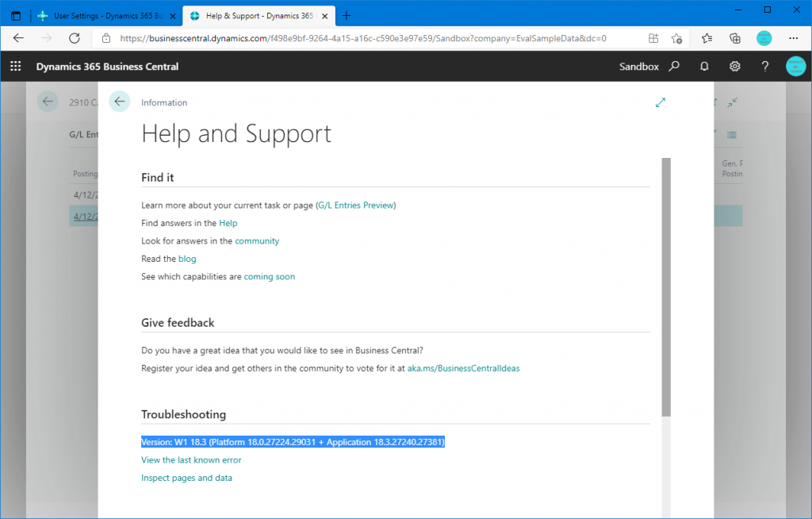The width and height of the screenshot is (812, 519).
Task: Collapse the background page with the shrink icon
Action: pyautogui.click(x=732, y=102)
